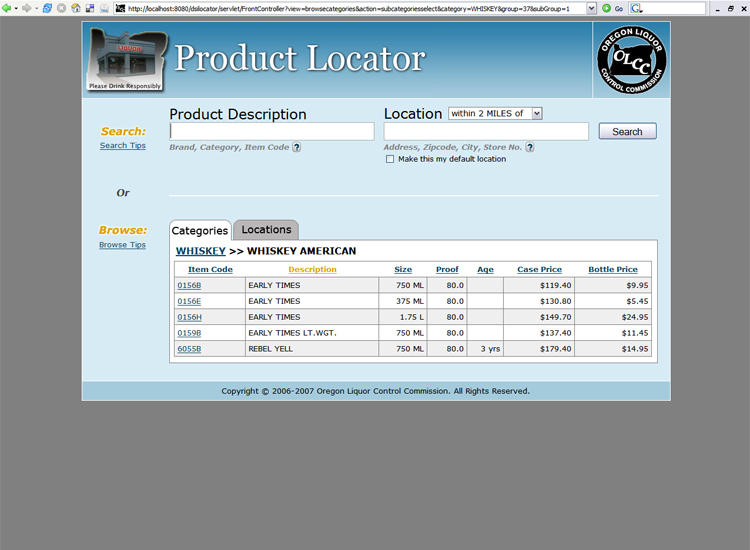Click the Search button

pyautogui.click(x=628, y=132)
